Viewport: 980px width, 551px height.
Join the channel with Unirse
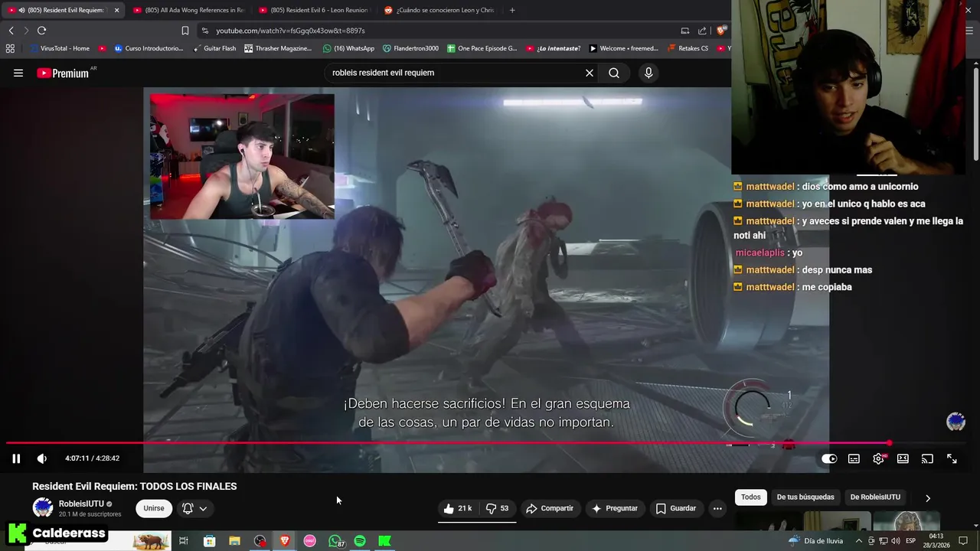(x=154, y=508)
